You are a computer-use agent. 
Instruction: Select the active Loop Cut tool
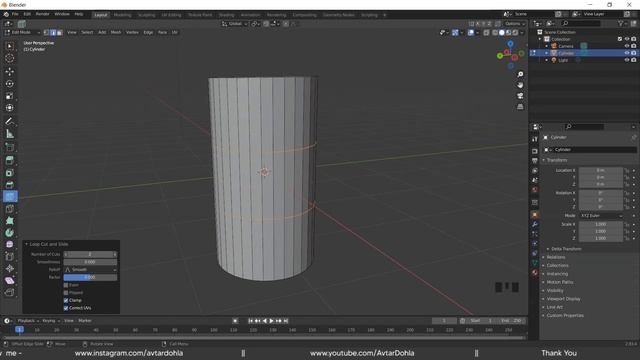point(9,197)
